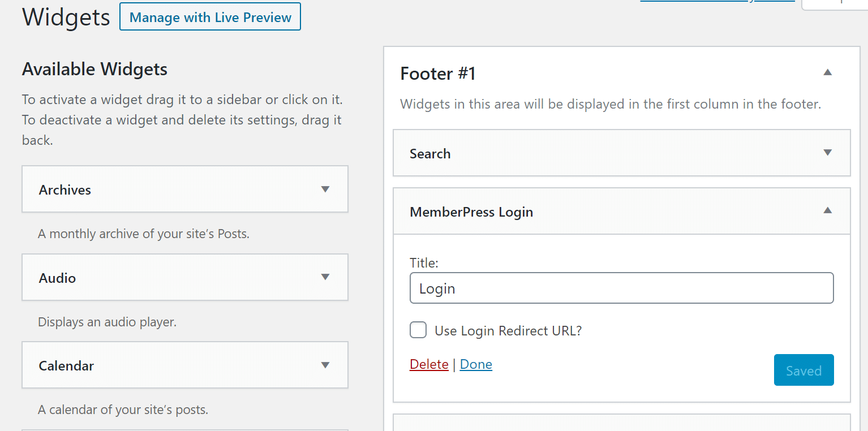
Task: Click the Title: label above the input
Action: (424, 263)
